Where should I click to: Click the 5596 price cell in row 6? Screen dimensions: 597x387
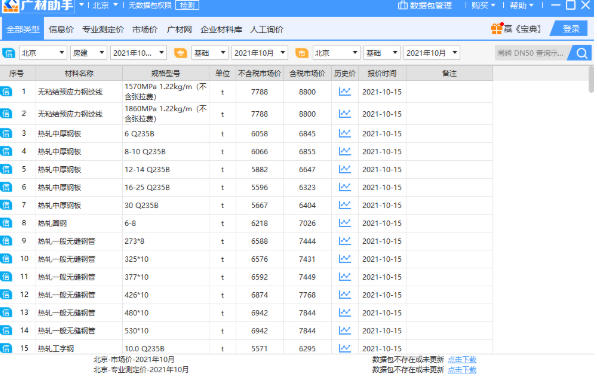click(x=260, y=187)
